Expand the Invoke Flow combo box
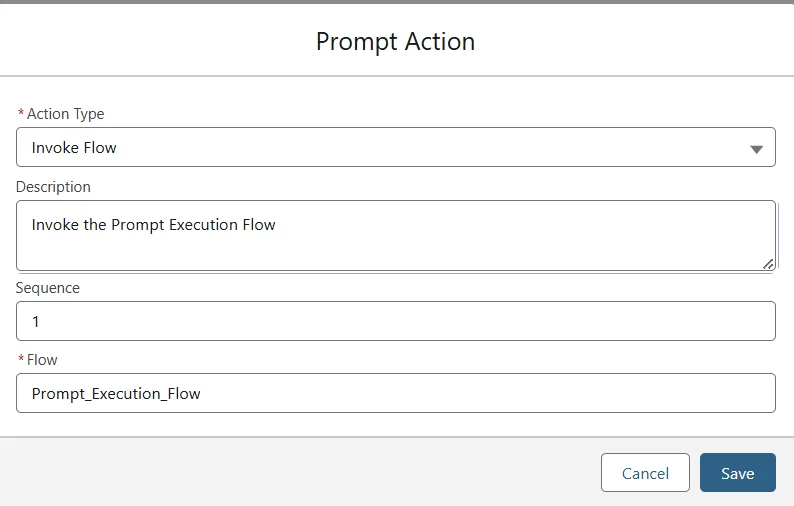 click(x=395, y=148)
